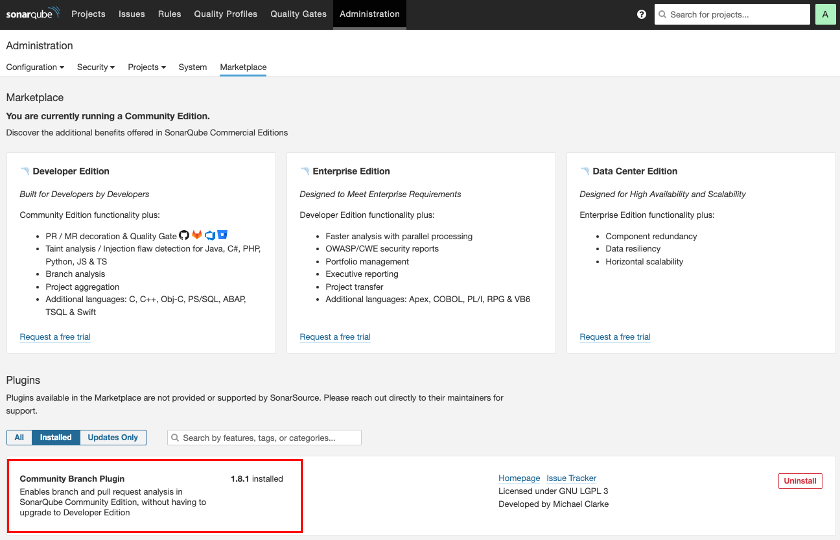Focus the plugin search field
The width and height of the screenshot is (840, 540).
click(x=264, y=438)
